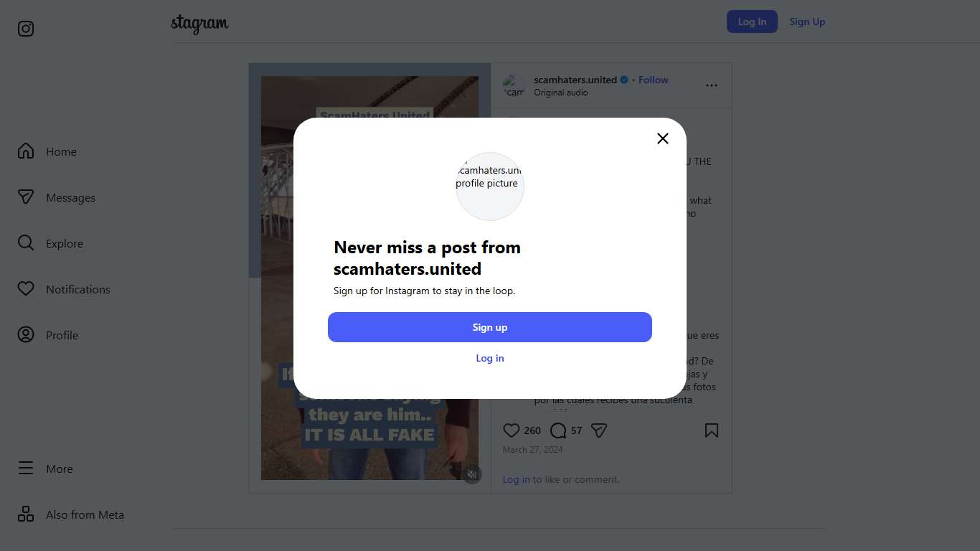Viewport: 980px width, 551px height.
Task: Save the post with bookmark icon
Action: 712,430
